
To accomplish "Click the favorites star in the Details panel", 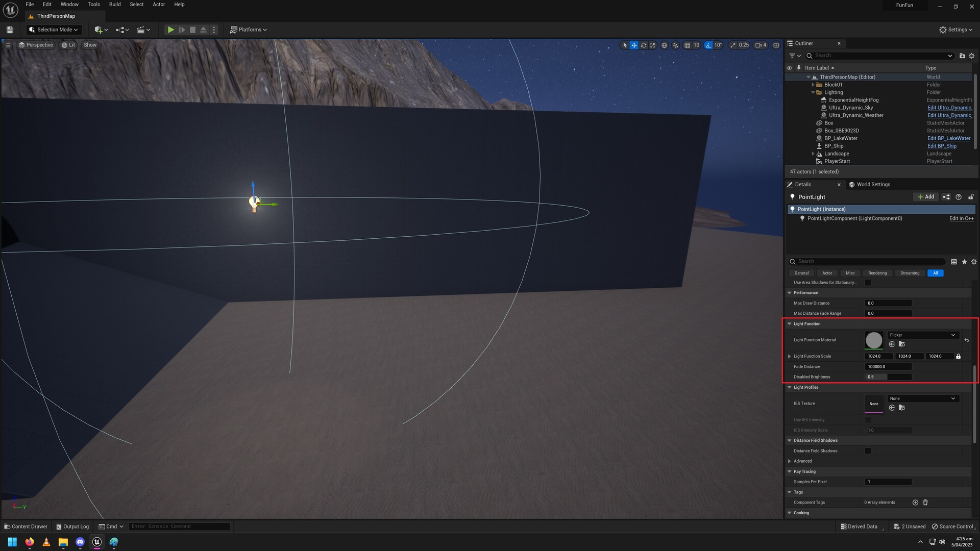I will (964, 261).
